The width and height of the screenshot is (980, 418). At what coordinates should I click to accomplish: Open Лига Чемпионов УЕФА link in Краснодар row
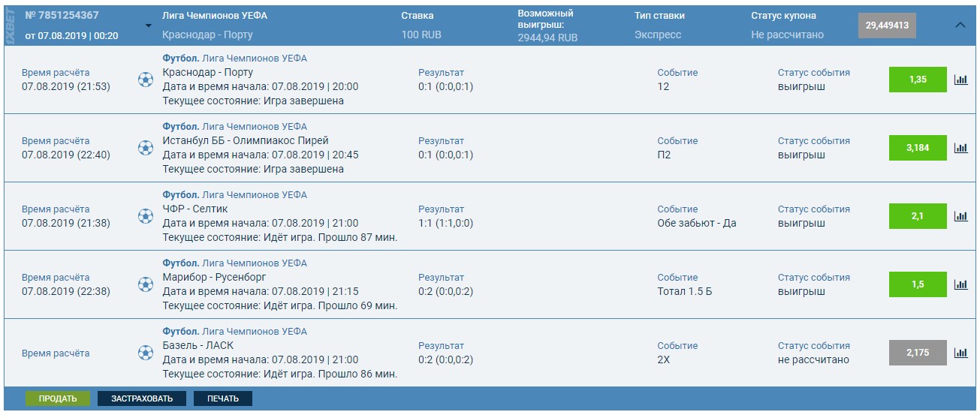tap(255, 59)
